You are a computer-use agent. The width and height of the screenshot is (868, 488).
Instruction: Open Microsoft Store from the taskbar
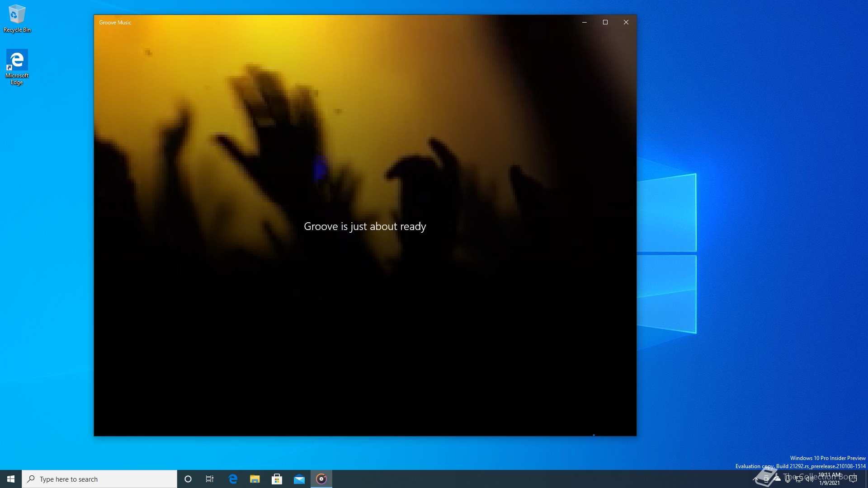(x=277, y=479)
